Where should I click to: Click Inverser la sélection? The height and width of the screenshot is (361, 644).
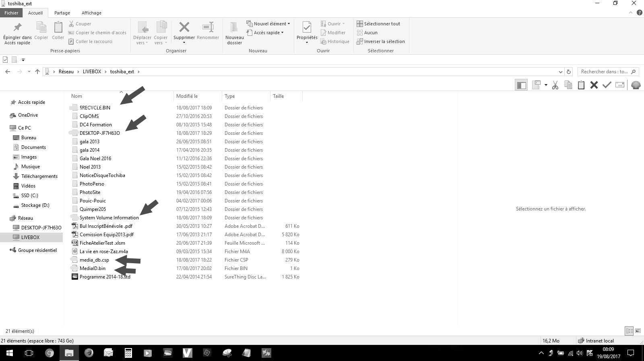click(x=381, y=41)
